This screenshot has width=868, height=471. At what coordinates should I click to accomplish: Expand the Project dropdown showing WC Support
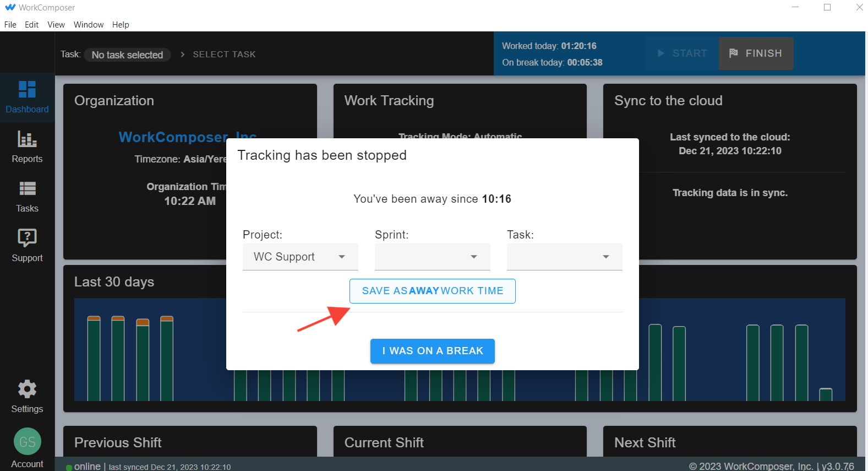300,257
